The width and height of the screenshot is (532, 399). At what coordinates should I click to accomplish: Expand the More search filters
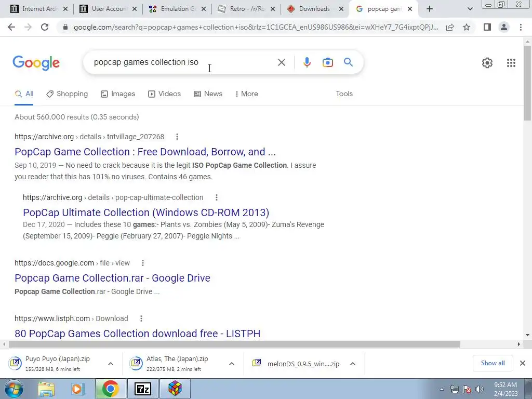[x=247, y=94]
